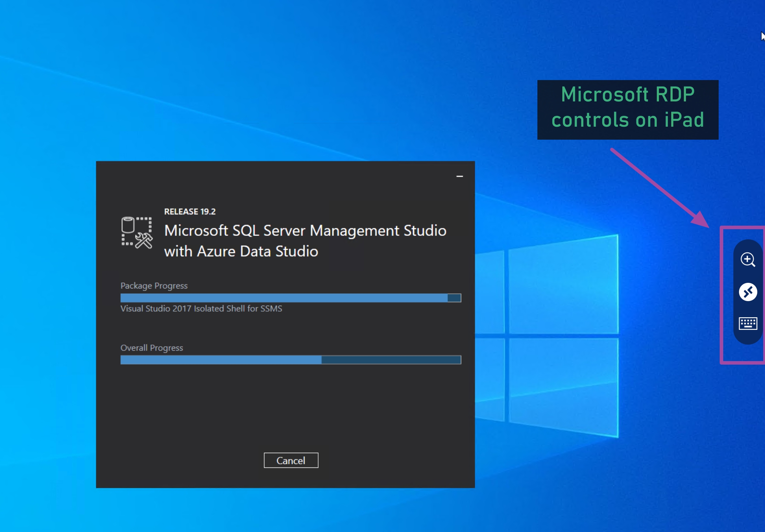Select the 'RELEASE 19.2' text

point(190,212)
